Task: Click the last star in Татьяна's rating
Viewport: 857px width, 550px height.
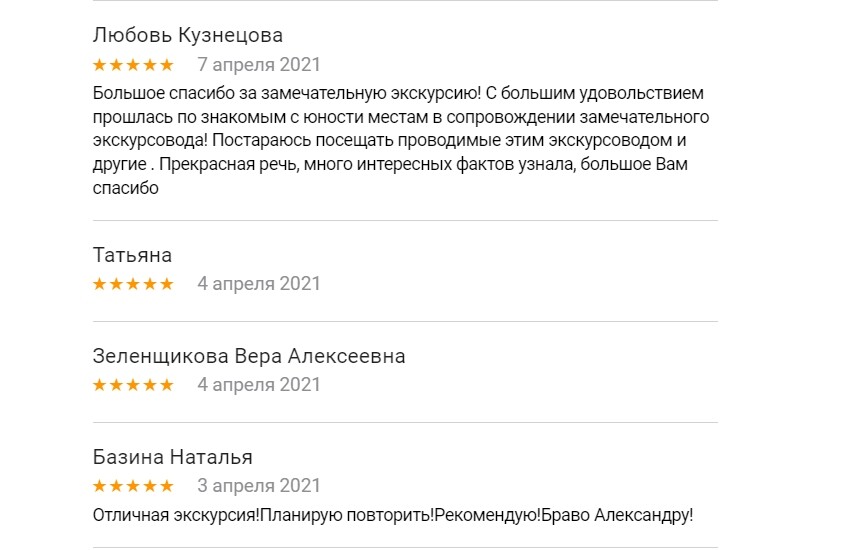Action: point(166,284)
